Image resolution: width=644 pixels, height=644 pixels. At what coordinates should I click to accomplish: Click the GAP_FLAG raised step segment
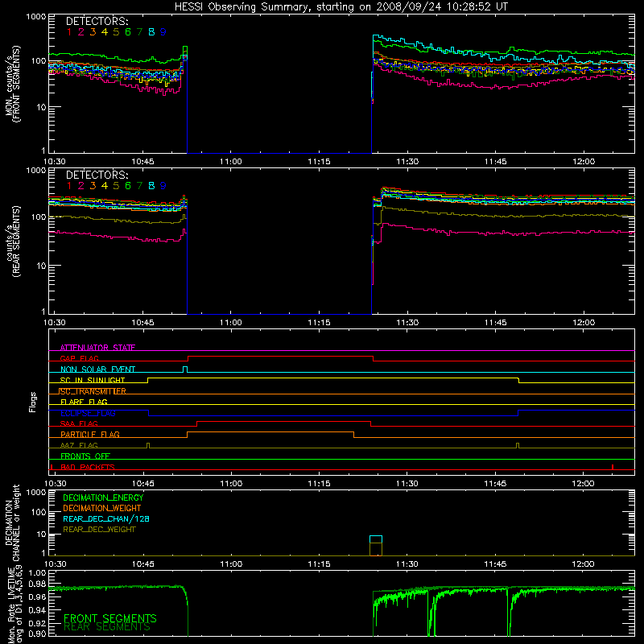pyautogui.click(x=280, y=357)
